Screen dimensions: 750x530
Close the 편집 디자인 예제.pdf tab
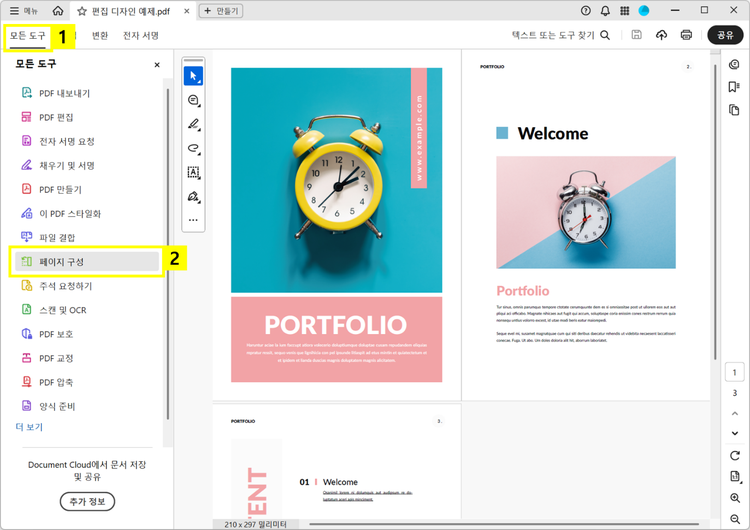pos(187,11)
